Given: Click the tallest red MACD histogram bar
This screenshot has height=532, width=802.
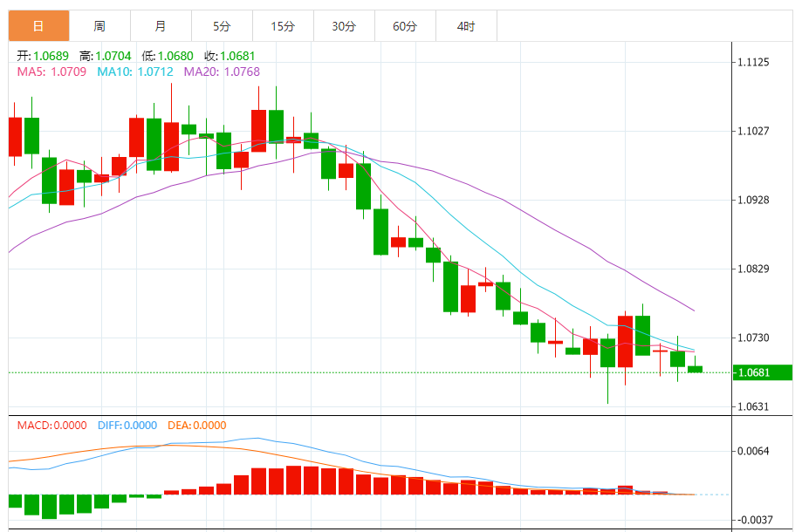Looking at the screenshot, I should click(293, 480).
